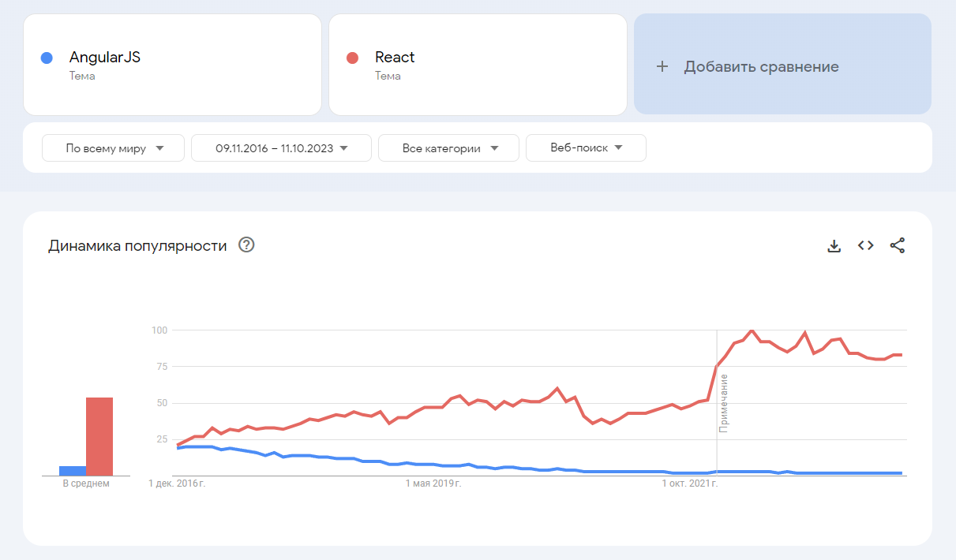This screenshot has width=956, height=560.
Task: Click the blue AngularJS color dot
Action: point(47,58)
